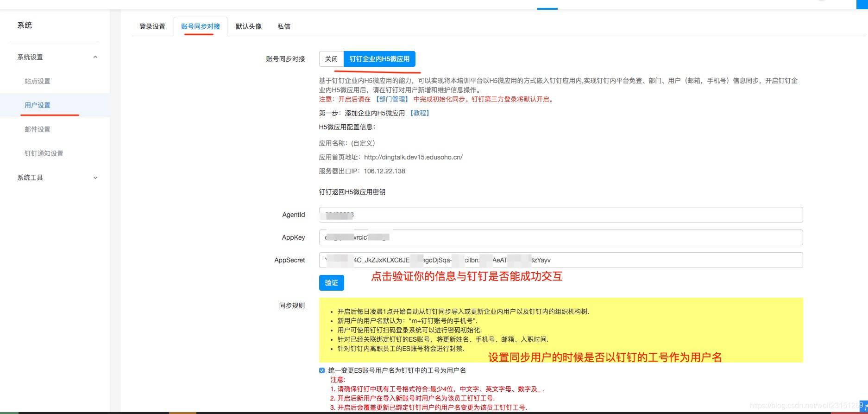Open the 【部门管理】 link
This screenshot has height=414, width=868.
pos(392,99)
